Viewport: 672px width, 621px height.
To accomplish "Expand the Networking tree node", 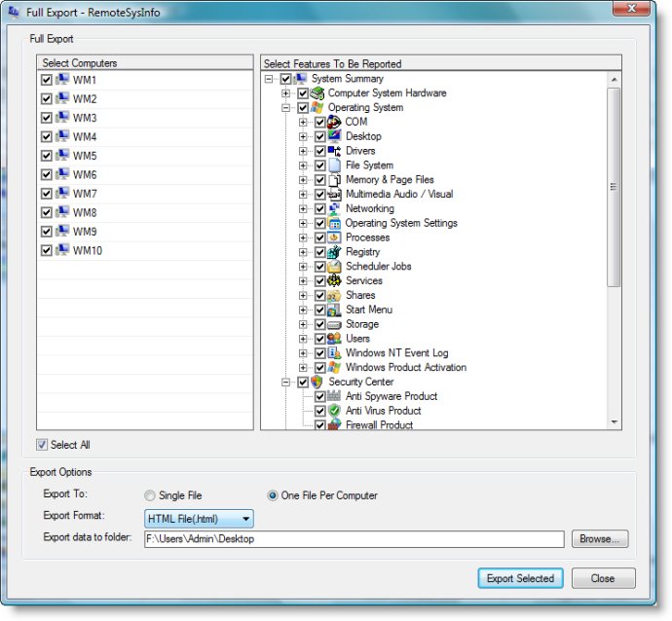I will click(x=303, y=208).
